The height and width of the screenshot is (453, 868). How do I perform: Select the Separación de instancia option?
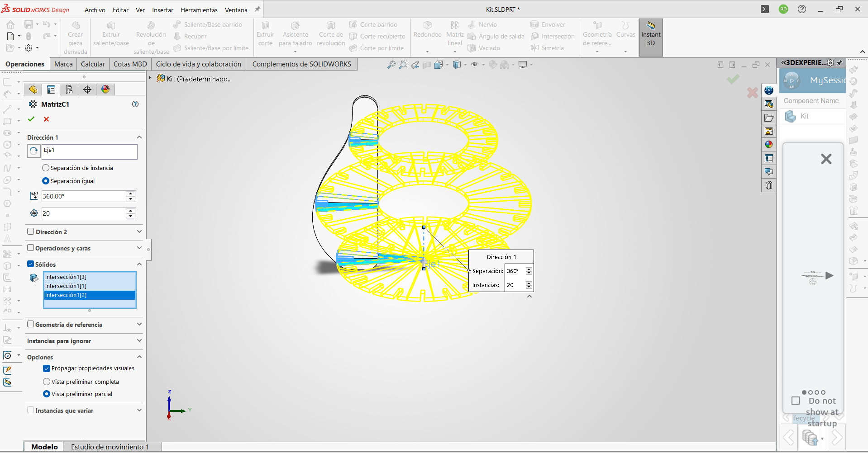(x=46, y=168)
